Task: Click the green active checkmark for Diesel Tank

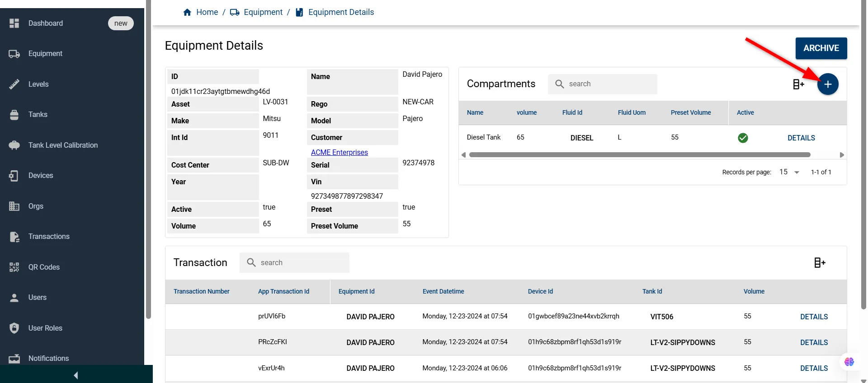Action: (743, 138)
